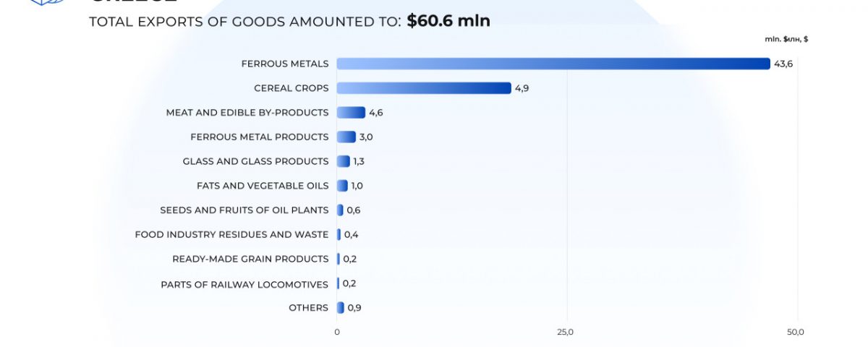Click the Food Industry Residues and Waste label
The width and height of the screenshot is (868, 347).
point(231,234)
